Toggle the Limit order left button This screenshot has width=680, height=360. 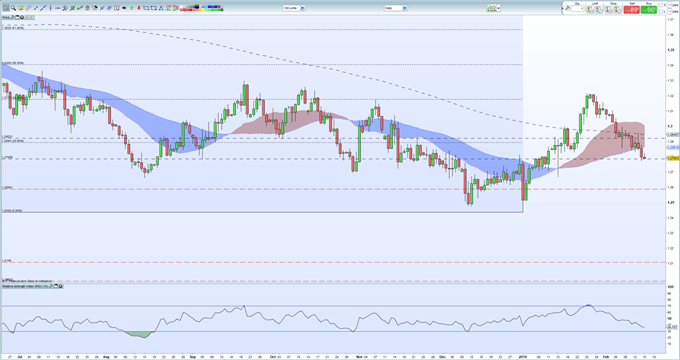click(590, 9)
